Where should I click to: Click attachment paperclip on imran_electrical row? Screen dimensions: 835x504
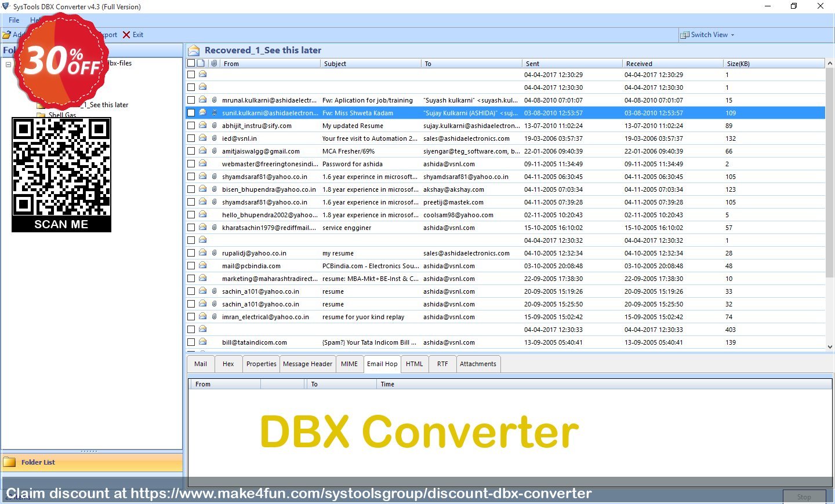point(214,316)
